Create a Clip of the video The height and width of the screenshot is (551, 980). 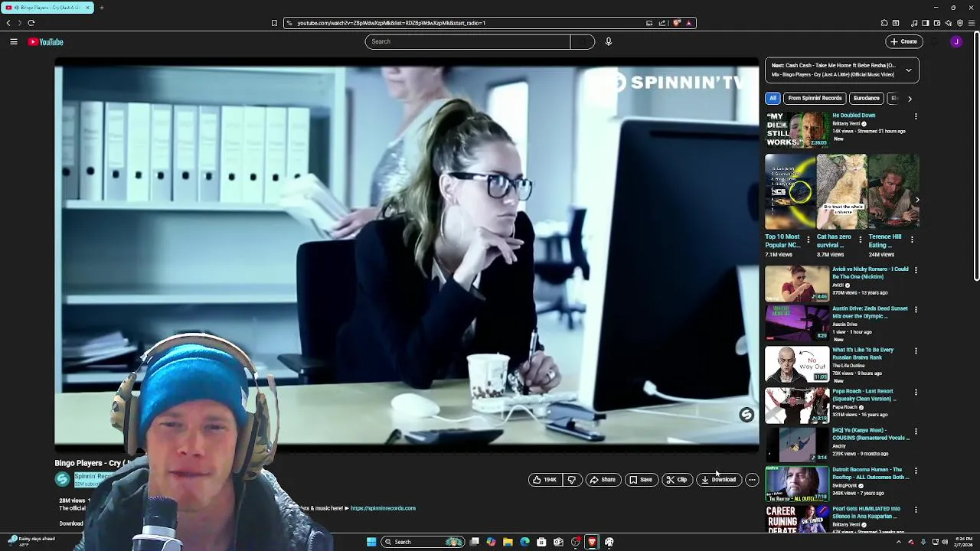pos(677,480)
